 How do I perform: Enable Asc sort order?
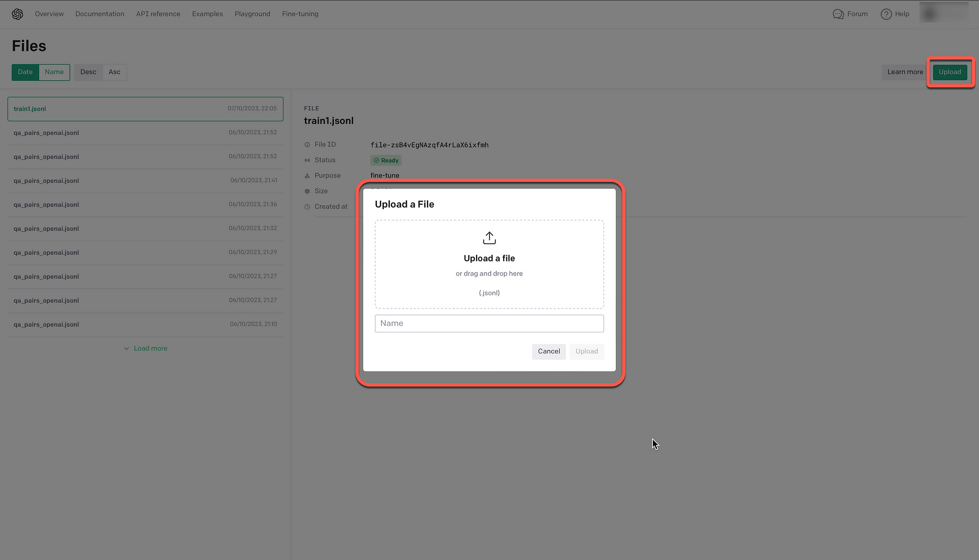point(115,72)
